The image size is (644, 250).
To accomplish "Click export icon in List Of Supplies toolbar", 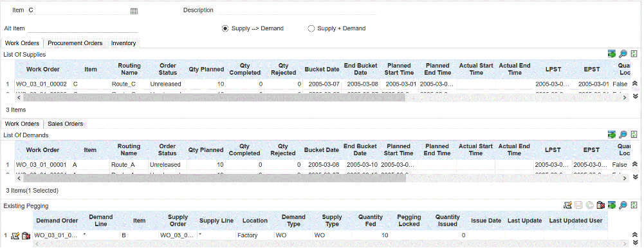I will [612, 54].
